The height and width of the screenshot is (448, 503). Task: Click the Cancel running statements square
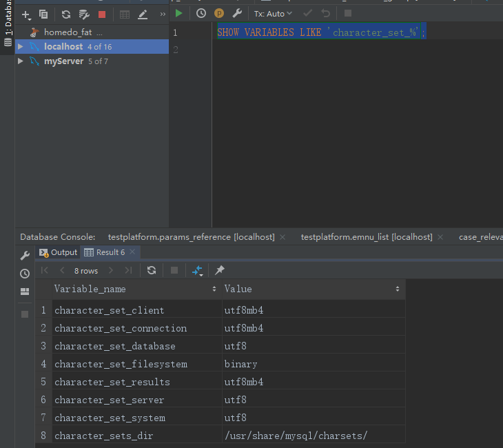(348, 13)
